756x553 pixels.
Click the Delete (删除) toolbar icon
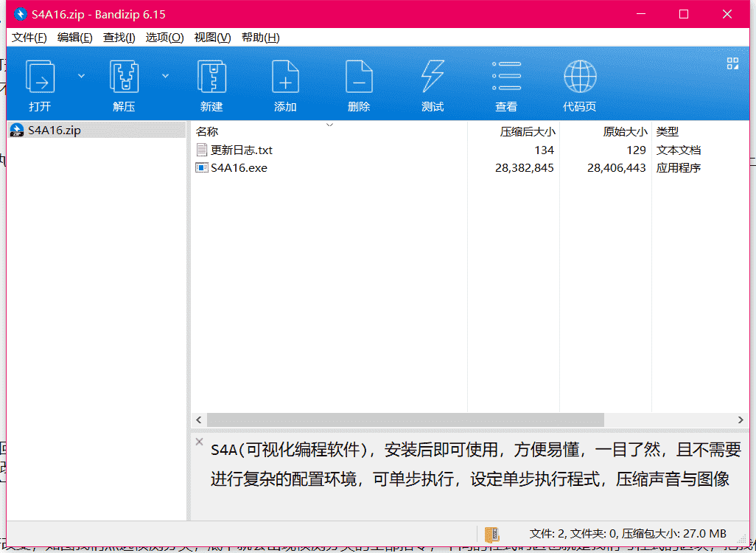(359, 76)
